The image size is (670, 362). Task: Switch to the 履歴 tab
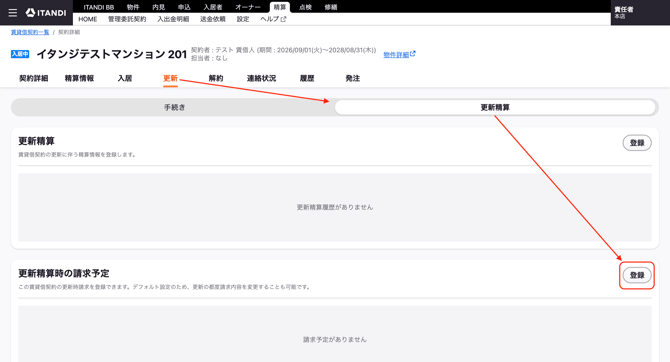[307, 79]
